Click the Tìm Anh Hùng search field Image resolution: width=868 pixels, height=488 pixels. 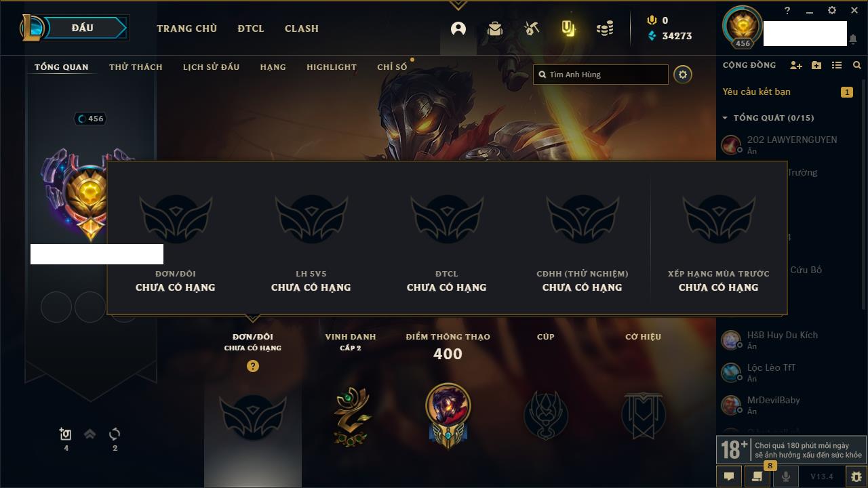pos(601,75)
